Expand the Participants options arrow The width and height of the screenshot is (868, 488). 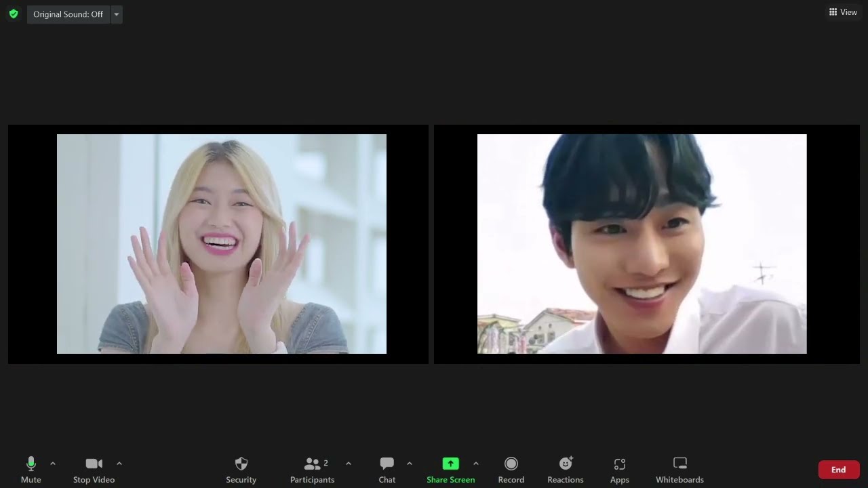[349, 464]
